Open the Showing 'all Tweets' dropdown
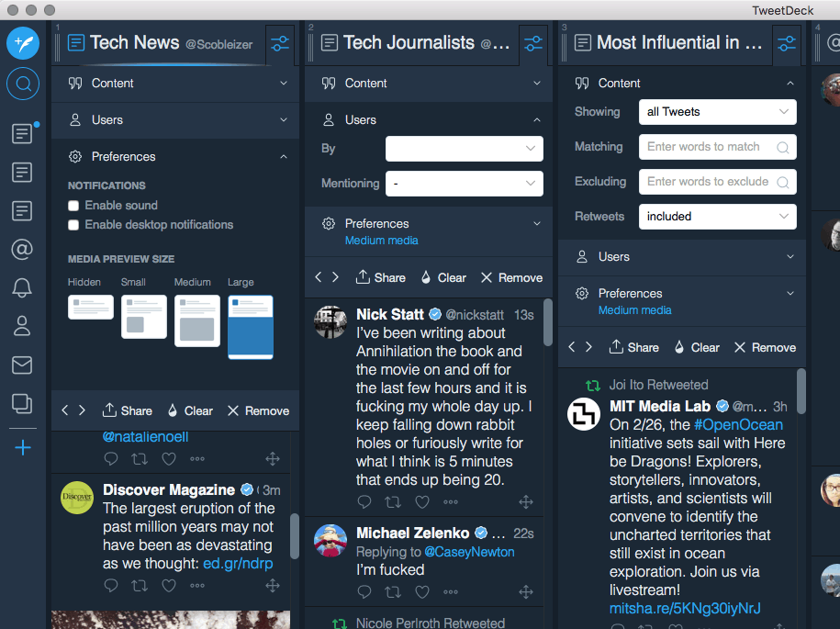 click(717, 112)
